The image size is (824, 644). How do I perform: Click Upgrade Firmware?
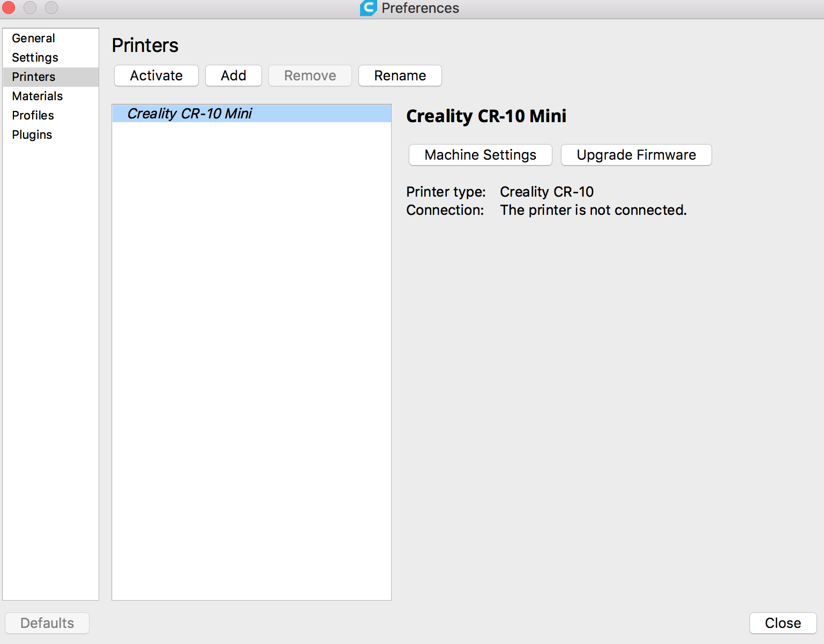pyautogui.click(x=636, y=155)
